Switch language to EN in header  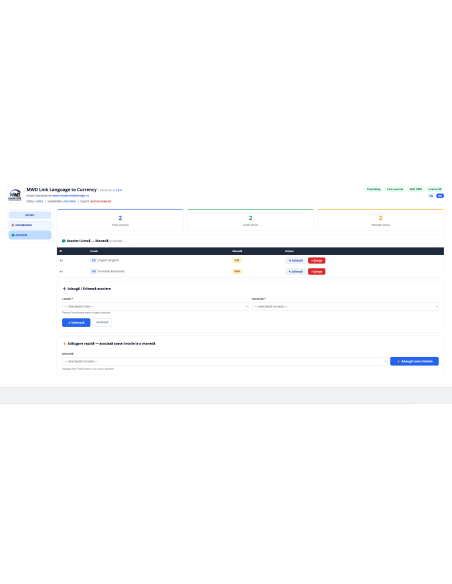pyautogui.click(x=431, y=196)
